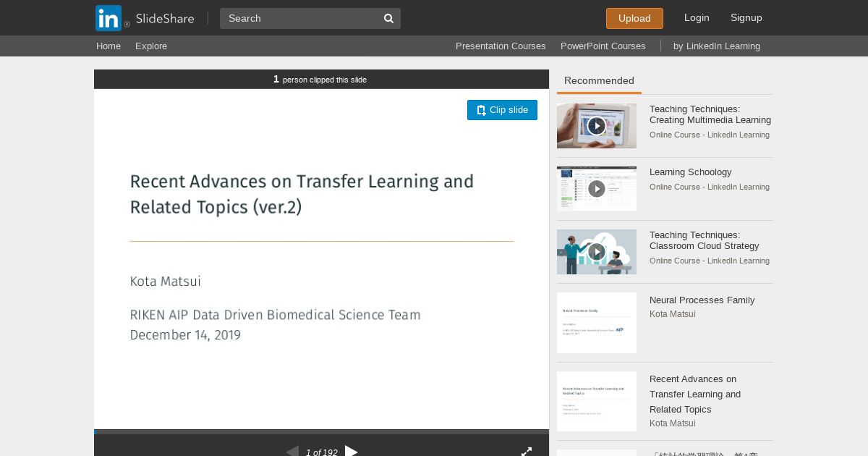Open Learning Schoology course title
The width and height of the screenshot is (868, 456).
point(691,172)
